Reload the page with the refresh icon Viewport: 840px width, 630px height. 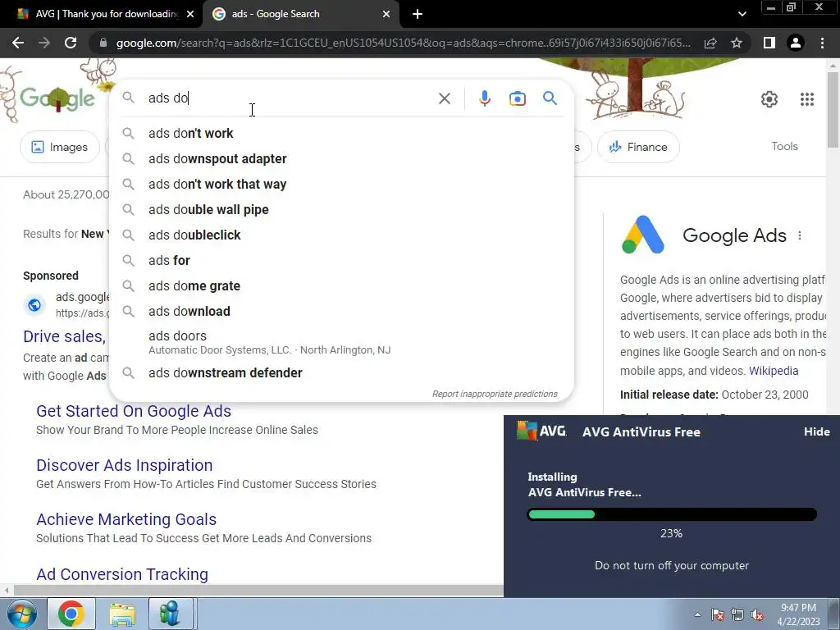coord(71,43)
